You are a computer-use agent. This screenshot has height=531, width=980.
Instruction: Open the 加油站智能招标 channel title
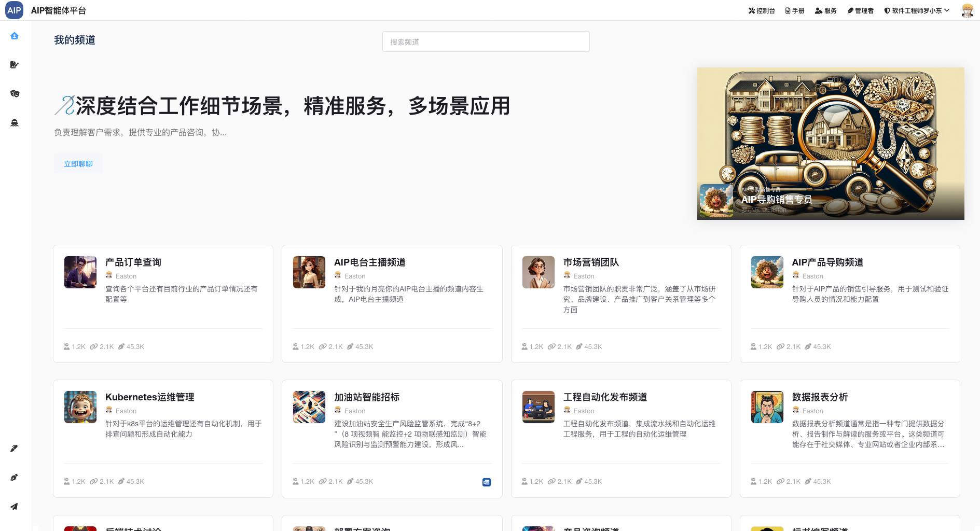click(x=367, y=397)
